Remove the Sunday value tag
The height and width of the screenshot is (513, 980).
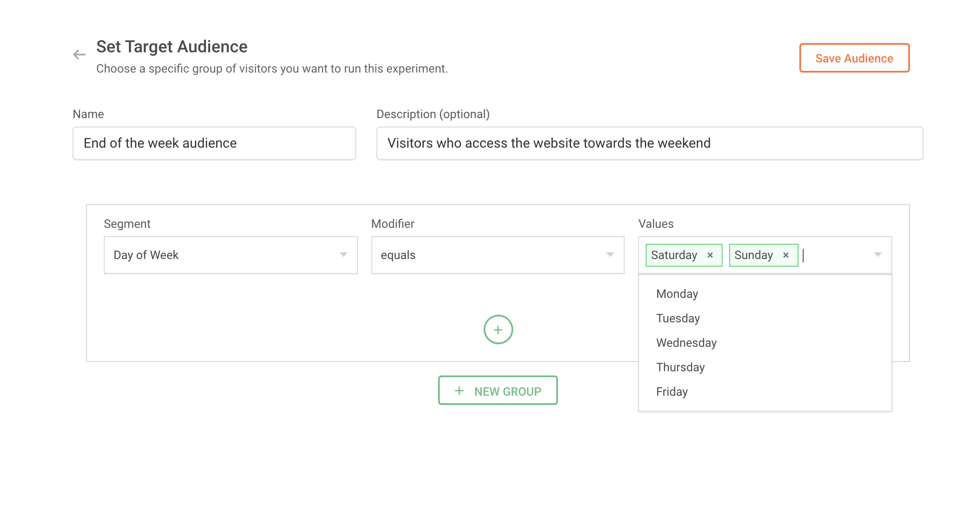pyautogui.click(x=785, y=255)
